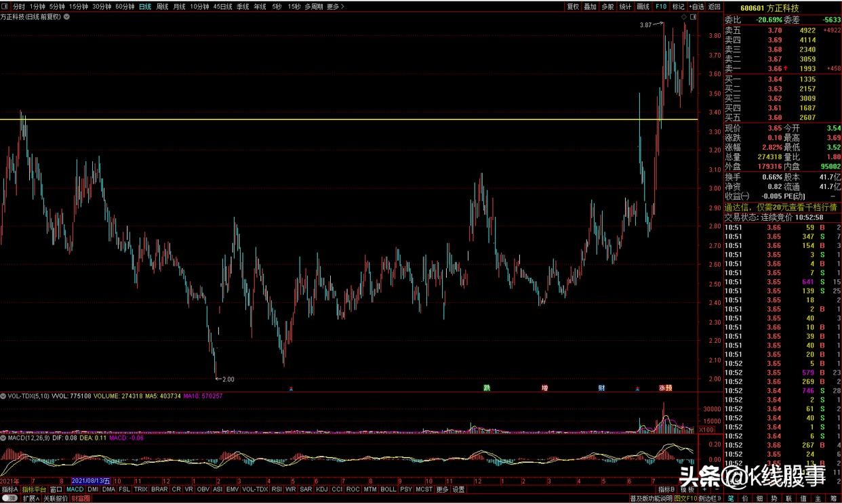Screen dimensions: 842x504
Task: Click the 跌 event marker on the chart
Action: (486, 388)
